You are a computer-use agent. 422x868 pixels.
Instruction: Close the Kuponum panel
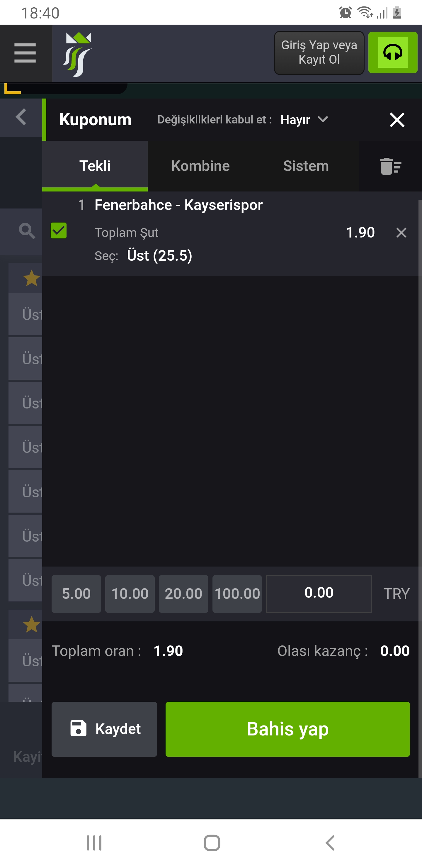[x=397, y=120]
